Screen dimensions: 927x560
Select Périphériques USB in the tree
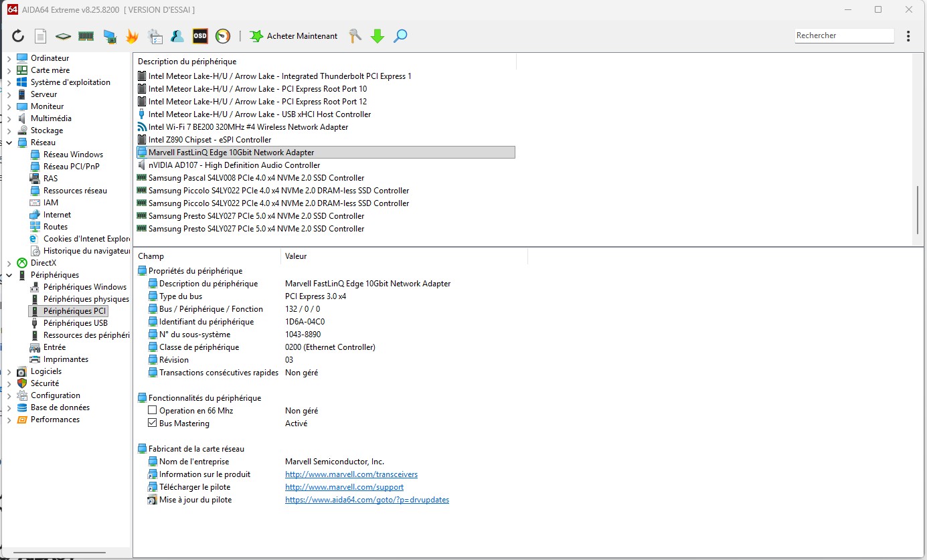tap(75, 323)
